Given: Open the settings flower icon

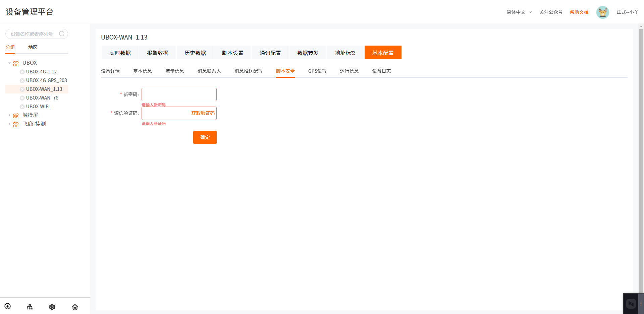Looking at the screenshot, I should pyautogui.click(x=52, y=307).
